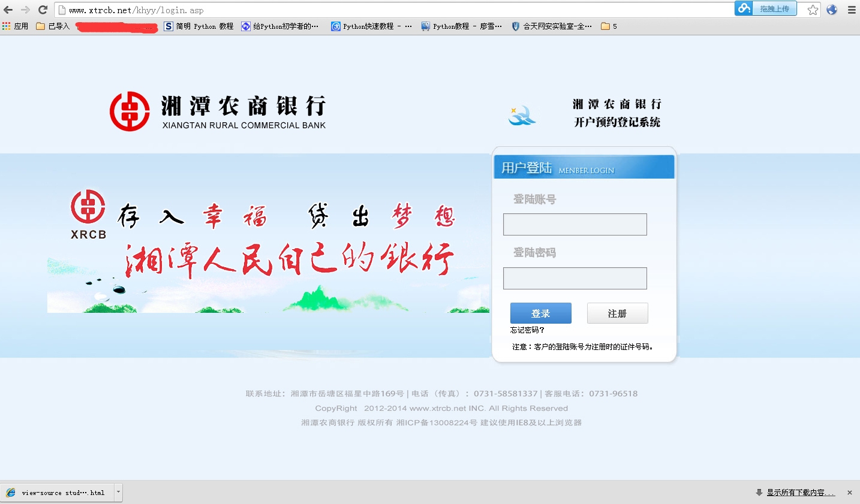Open the Python教程 - 廖雪 bookmark
This screenshot has width=860, height=504.
point(461,26)
